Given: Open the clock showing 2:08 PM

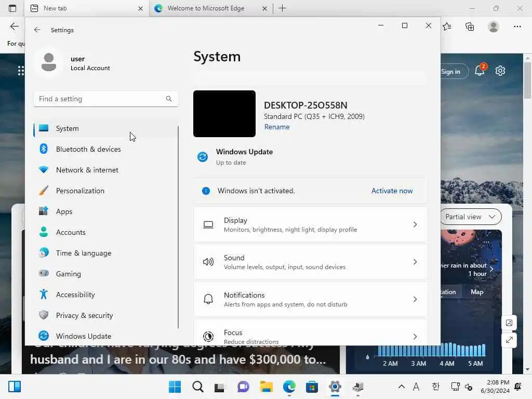Looking at the screenshot, I should click(495, 387).
